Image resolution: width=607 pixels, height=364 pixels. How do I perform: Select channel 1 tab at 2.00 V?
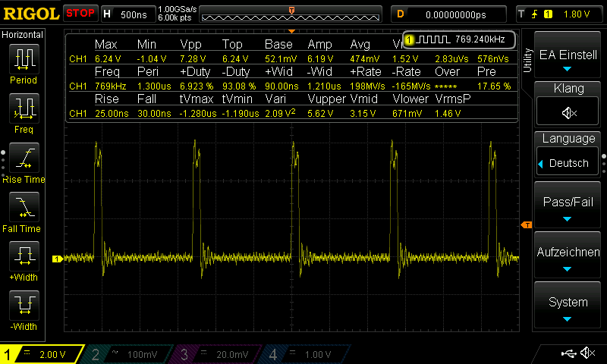pos(42,354)
